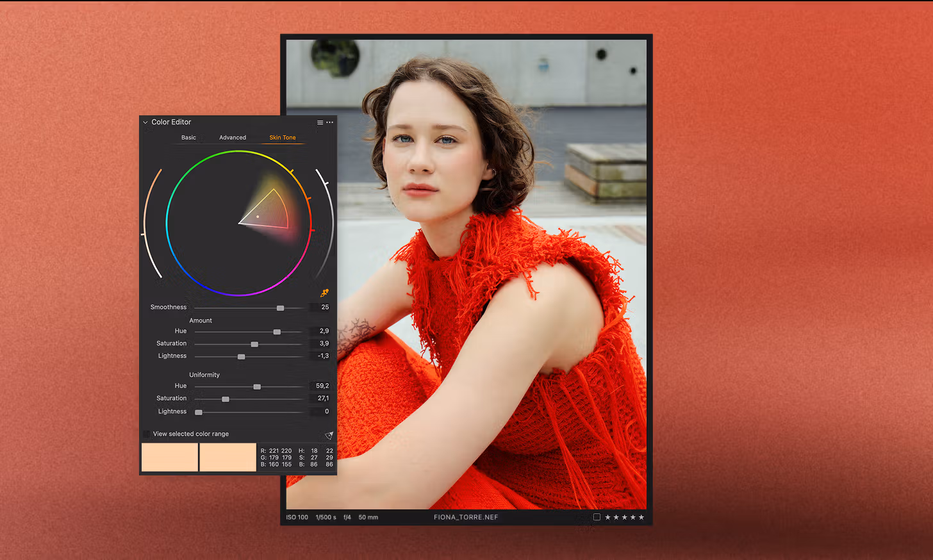
Task: Select the Skin Tone tab
Action: coord(283,138)
